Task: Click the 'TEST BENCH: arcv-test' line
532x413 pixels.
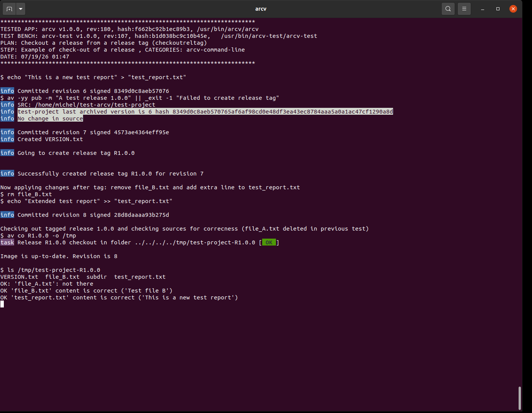Action: 159,36
